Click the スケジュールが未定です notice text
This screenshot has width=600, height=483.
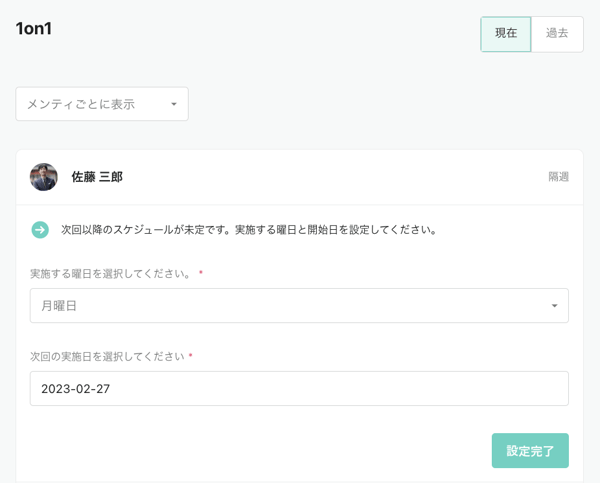249,230
